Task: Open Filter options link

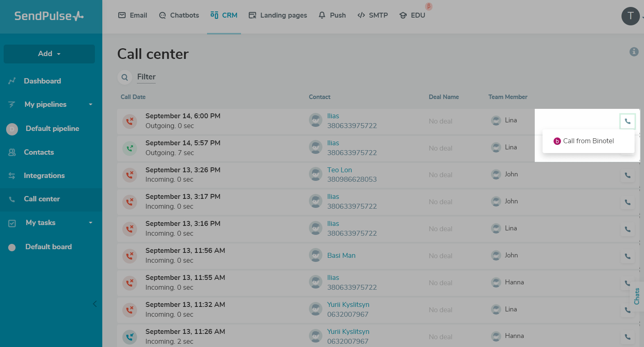Action: (146, 77)
